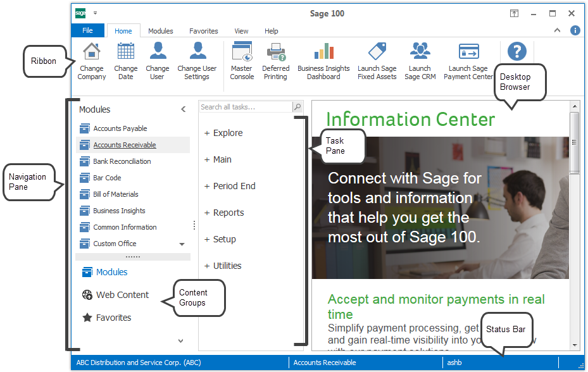Click the search magnifier in the task pane
Viewport: 588px width, 372px height.
(297, 108)
